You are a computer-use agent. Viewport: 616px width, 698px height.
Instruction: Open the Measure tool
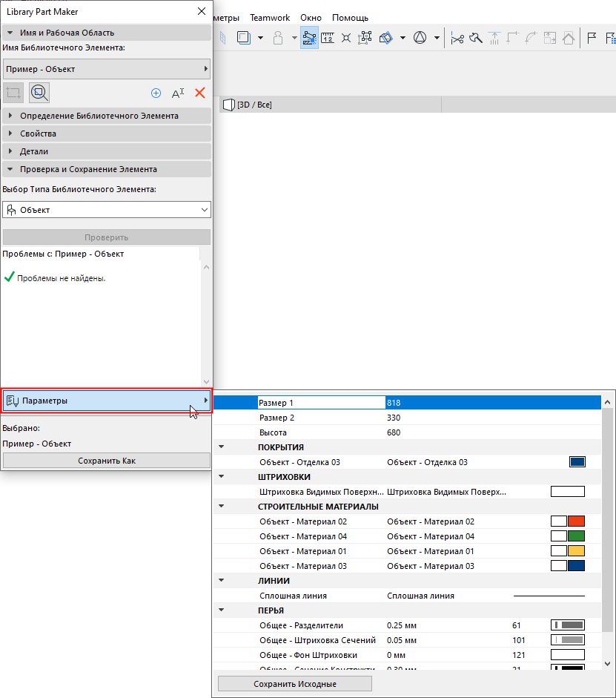328,37
